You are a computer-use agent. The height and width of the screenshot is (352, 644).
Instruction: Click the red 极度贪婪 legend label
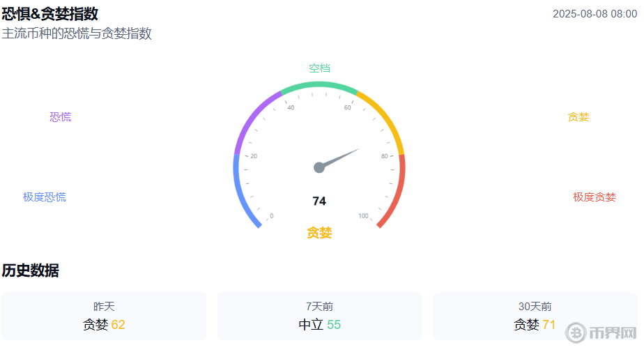pyautogui.click(x=595, y=197)
